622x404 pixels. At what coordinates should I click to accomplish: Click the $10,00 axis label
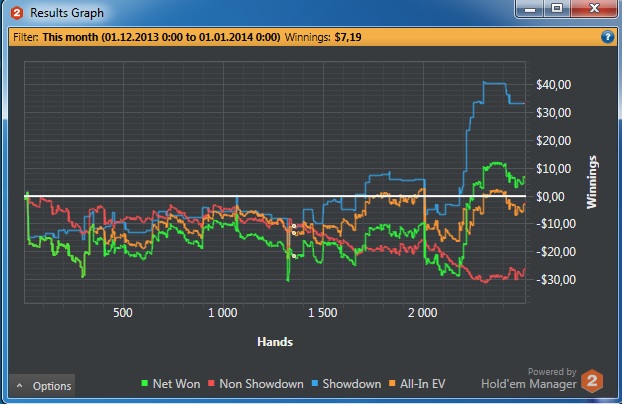(x=553, y=169)
